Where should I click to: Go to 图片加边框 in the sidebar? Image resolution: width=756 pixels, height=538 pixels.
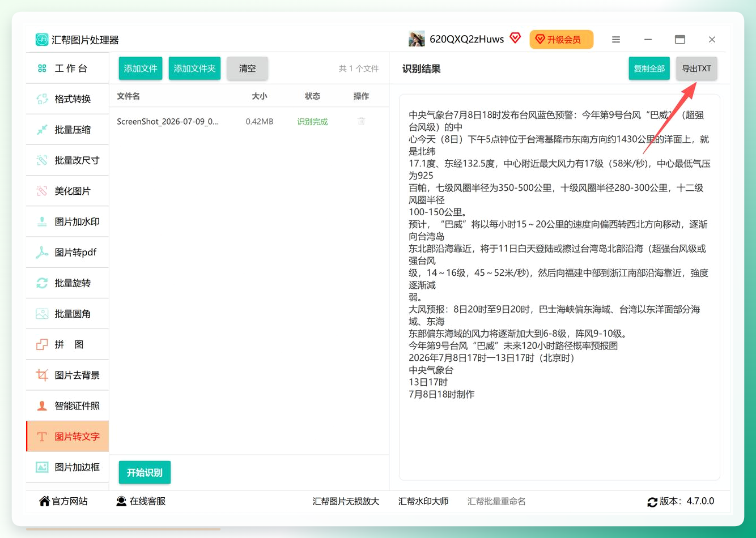point(67,467)
